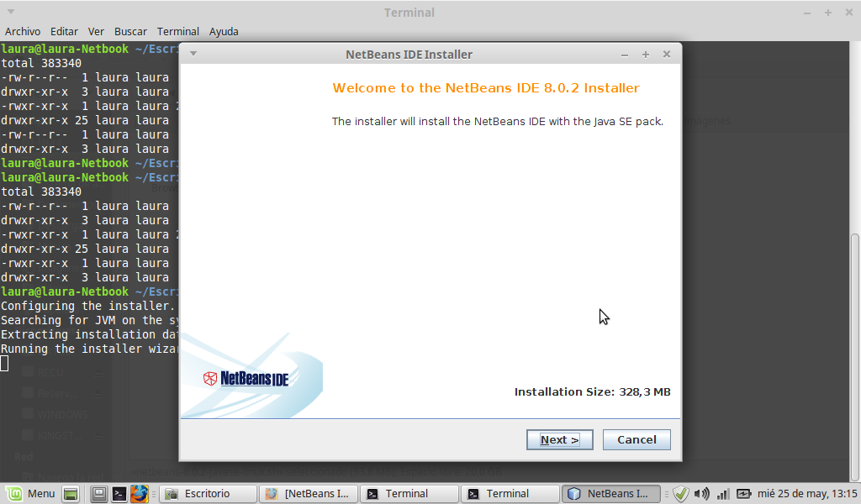The width and height of the screenshot is (861, 504).
Task: Open the volume control tray icon
Action: [702, 494]
